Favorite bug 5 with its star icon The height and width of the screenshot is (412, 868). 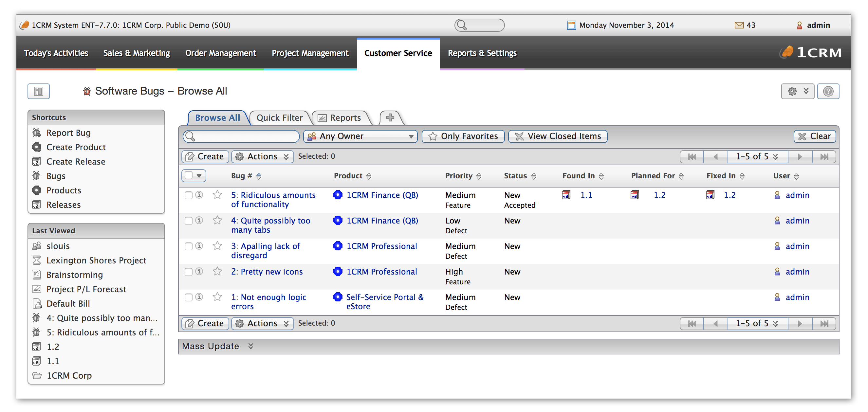[217, 195]
